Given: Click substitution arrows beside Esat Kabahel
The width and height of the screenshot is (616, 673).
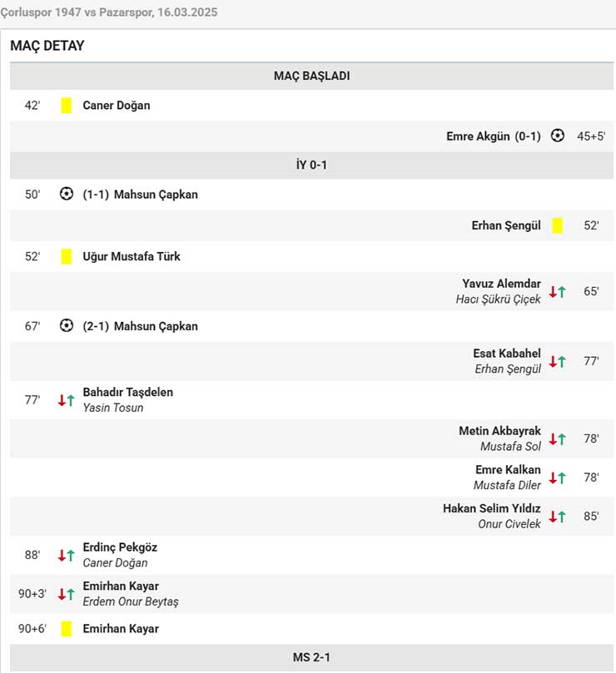Looking at the screenshot, I should pos(557,361).
